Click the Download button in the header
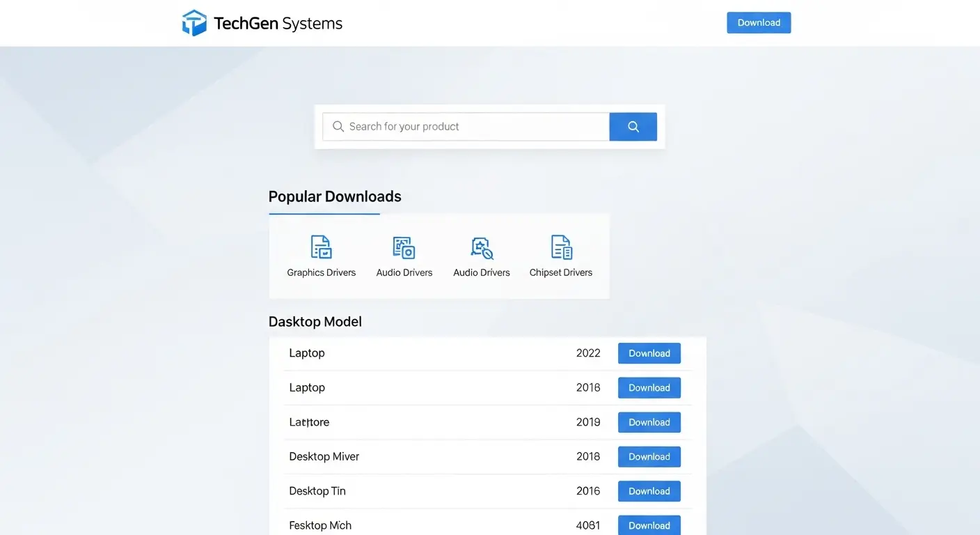Screen dimensions: 980x535 [759, 22]
